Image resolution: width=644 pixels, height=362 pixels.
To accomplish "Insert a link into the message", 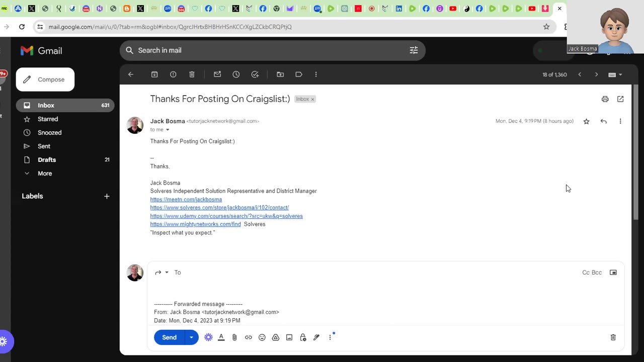I will (249, 337).
